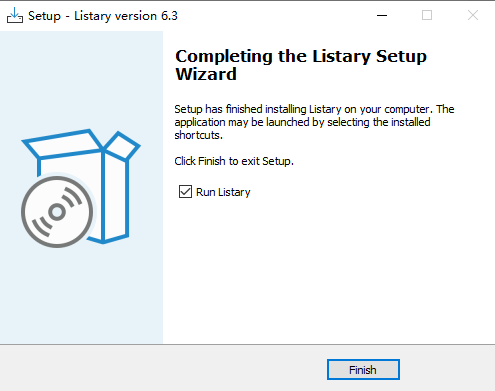The image size is (495, 391).
Task: Click the blank light-blue area below the disc graphic
Action: (x=81, y=297)
